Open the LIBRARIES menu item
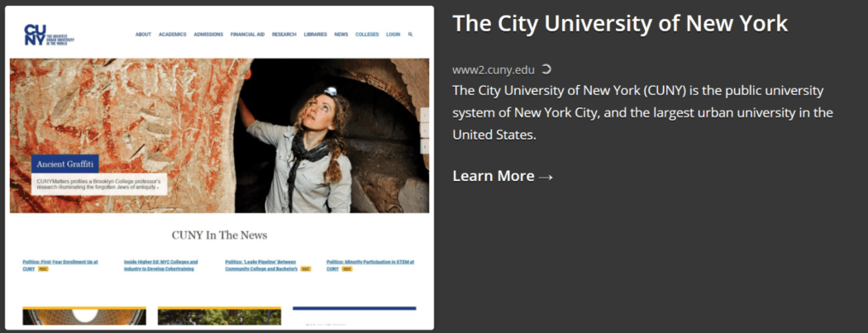The image size is (868, 333). coord(316,35)
